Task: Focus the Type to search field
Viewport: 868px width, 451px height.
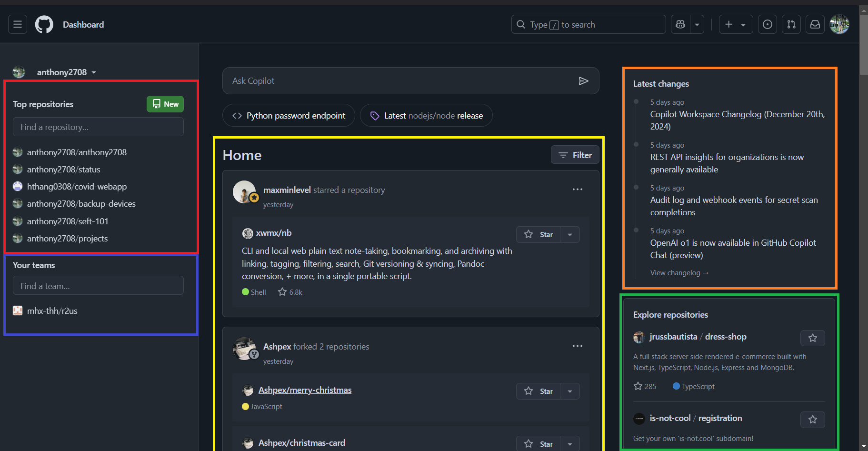Action: 589,24
